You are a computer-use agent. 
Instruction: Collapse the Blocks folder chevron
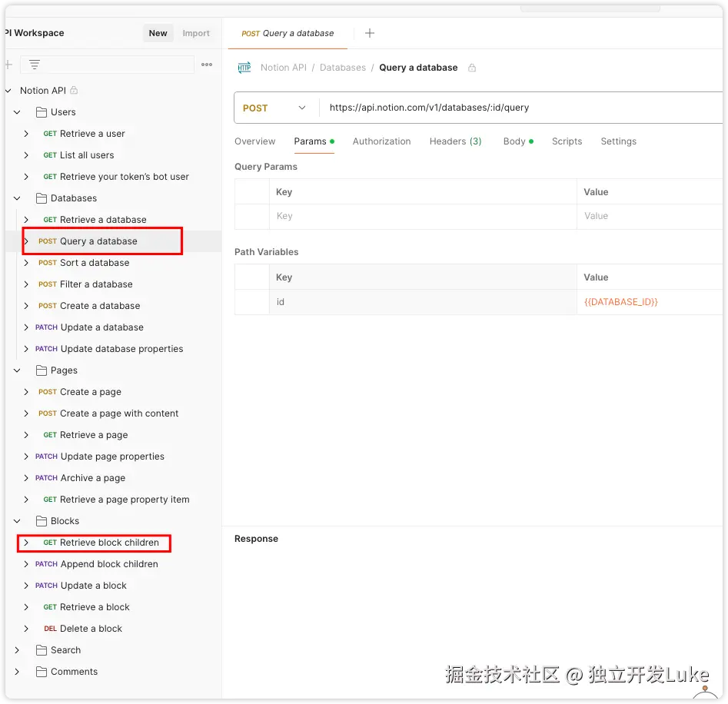pyautogui.click(x=17, y=520)
